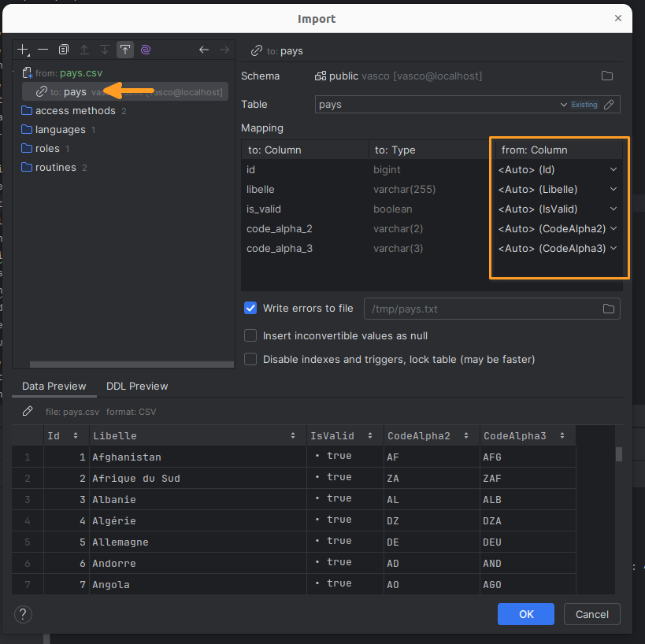Browse for error file folder icon

pos(609,309)
